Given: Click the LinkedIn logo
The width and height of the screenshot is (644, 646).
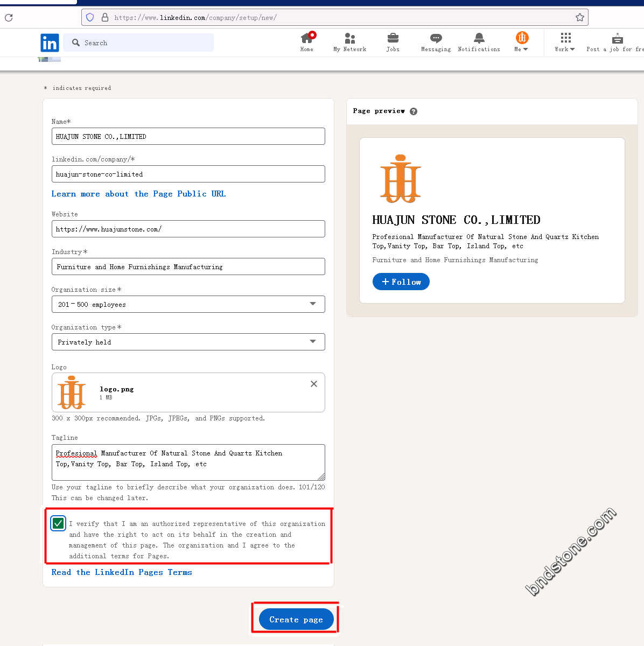Looking at the screenshot, I should 50,43.
